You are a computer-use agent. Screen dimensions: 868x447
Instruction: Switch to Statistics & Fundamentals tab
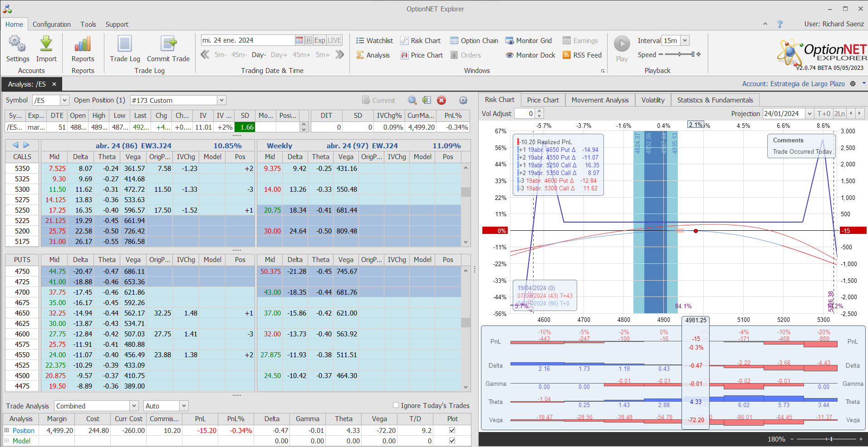coord(715,100)
